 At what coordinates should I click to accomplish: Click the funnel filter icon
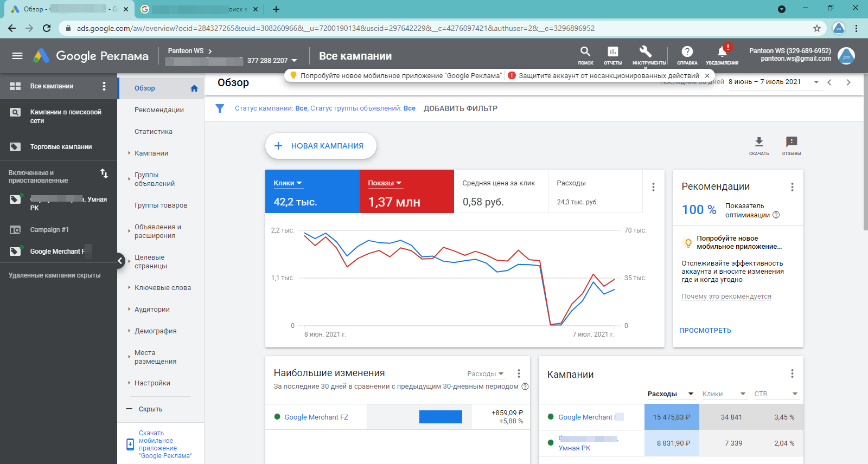[220, 108]
